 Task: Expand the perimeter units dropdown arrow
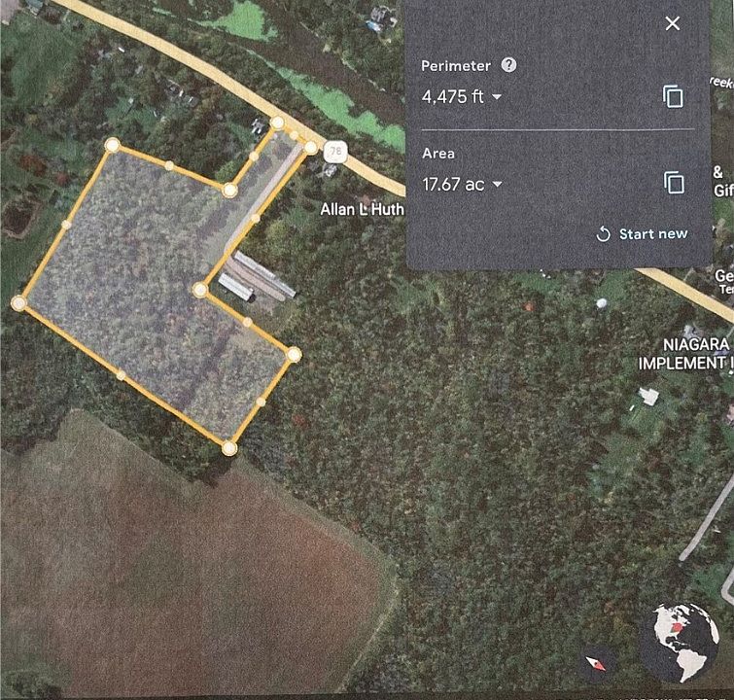[496, 97]
